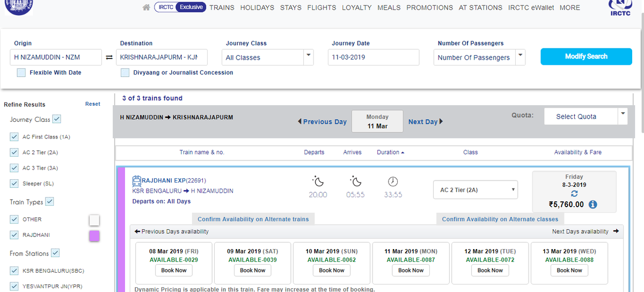The image size is (644, 292).
Task: Click the Journey Date field
Action: (374, 57)
